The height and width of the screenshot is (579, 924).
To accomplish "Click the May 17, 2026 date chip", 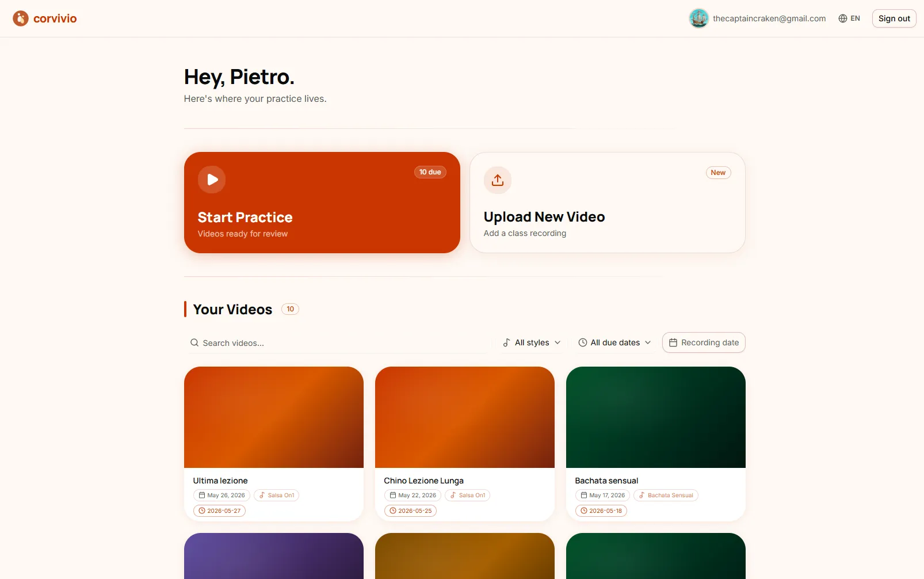I will pyautogui.click(x=602, y=495).
